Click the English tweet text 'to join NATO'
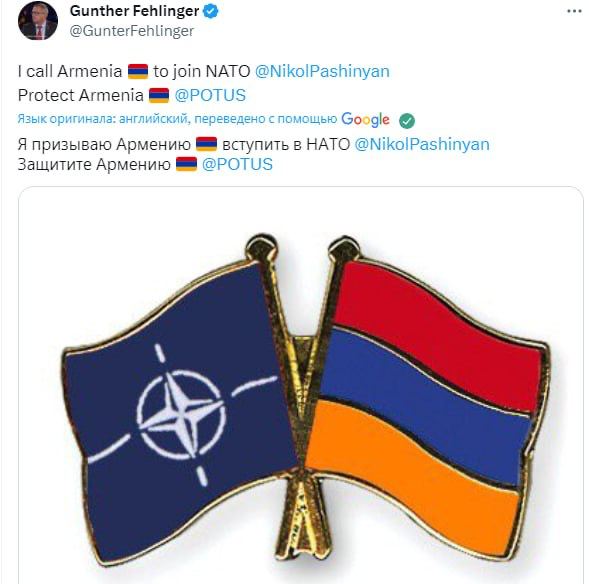This screenshot has width=589, height=584. pos(202,71)
